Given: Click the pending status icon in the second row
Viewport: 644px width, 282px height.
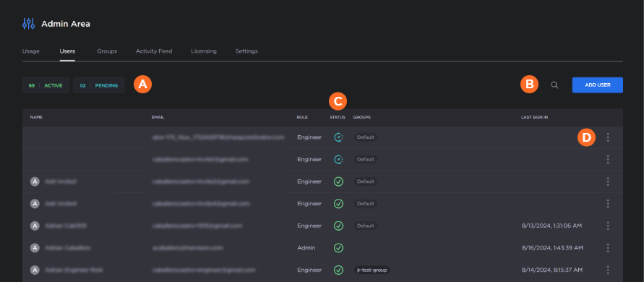Looking at the screenshot, I should [338, 160].
